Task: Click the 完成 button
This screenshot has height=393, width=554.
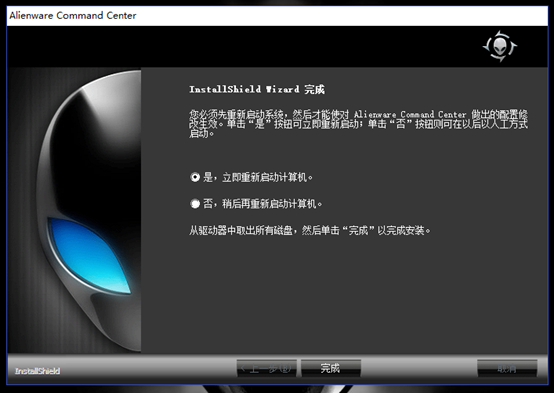Action: coord(331,368)
